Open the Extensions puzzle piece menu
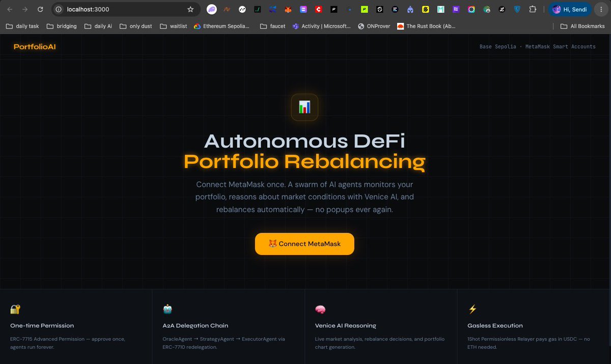The width and height of the screenshot is (611, 364). click(x=533, y=9)
